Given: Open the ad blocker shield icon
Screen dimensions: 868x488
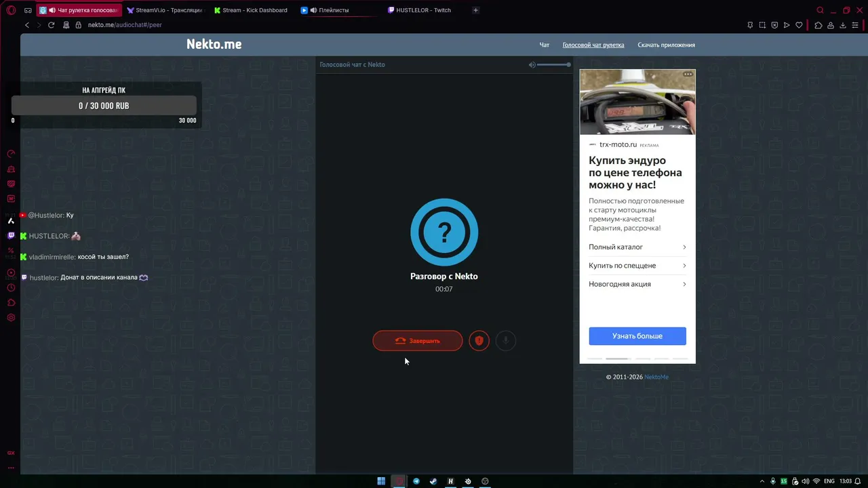Looking at the screenshot, I should coord(774,25).
